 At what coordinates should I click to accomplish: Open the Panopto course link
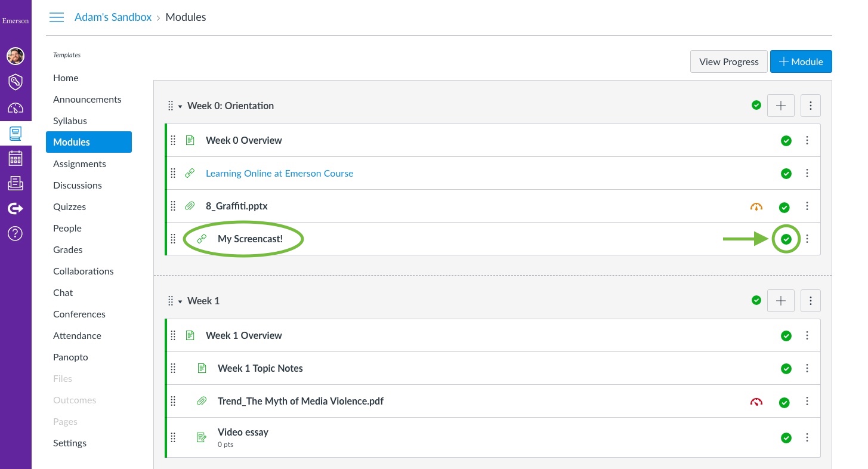coord(70,357)
